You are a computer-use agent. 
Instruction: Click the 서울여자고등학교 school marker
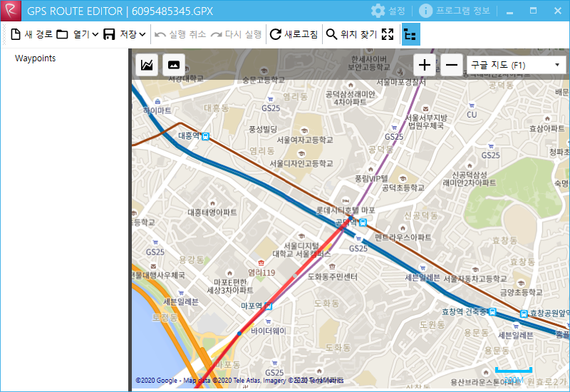click(305, 130)
